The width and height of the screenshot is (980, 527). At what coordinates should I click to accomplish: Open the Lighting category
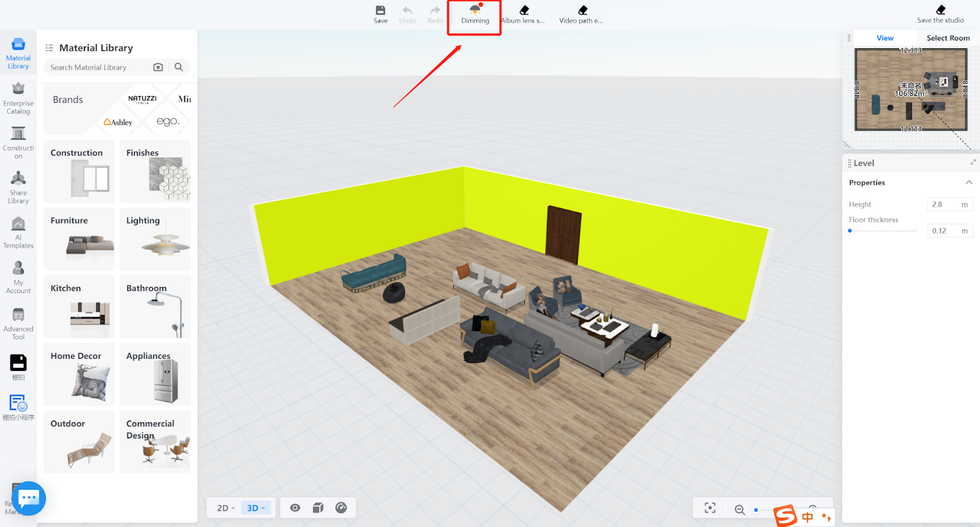tap(155, 239)
